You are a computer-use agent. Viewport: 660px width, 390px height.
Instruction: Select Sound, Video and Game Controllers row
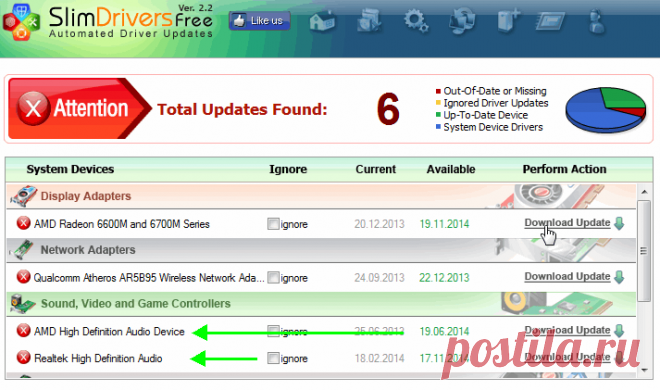(321, 304)
